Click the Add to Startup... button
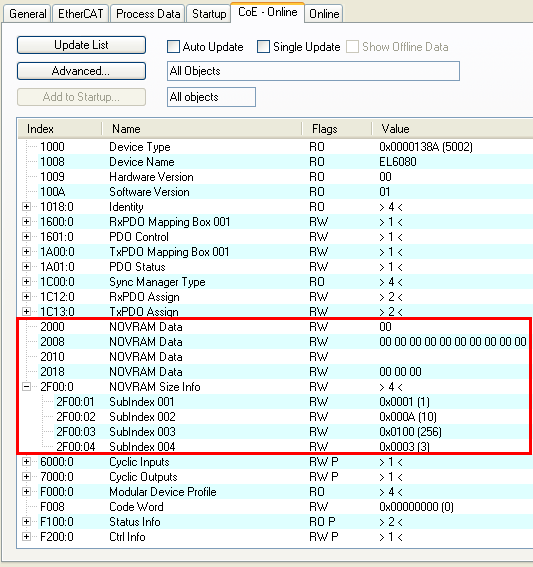Screen dimensions: 533x567 81,97
